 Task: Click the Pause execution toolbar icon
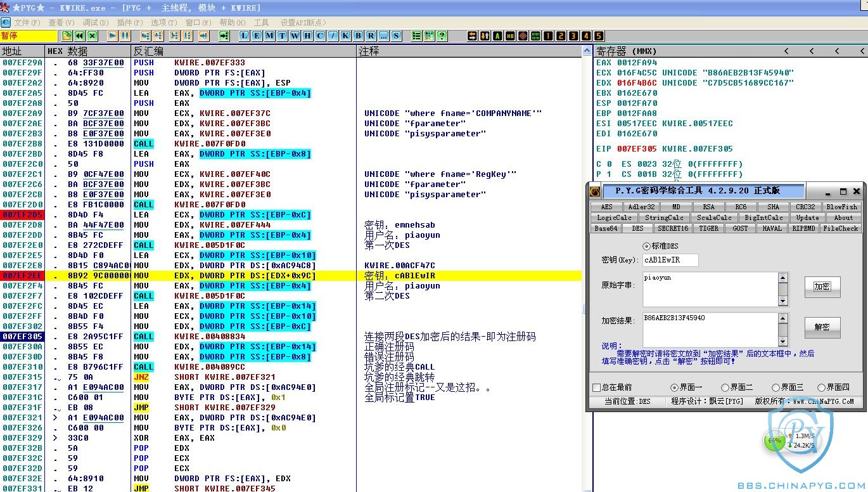[125, 36]
